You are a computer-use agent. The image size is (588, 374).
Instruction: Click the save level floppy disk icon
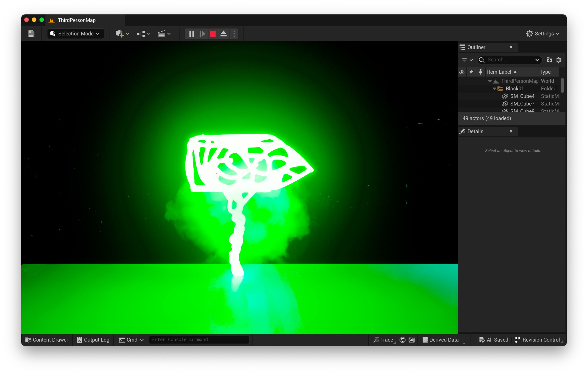coord(31,34)
